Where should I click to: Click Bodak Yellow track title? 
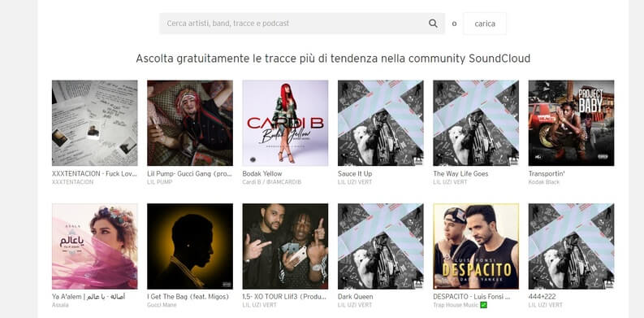coord(262,173)
